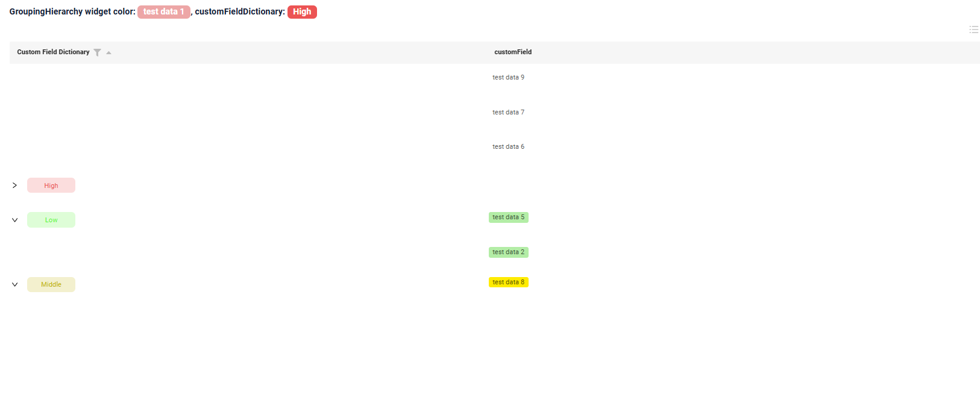
Task: Select the red High badge in header
Action: (302, 11)
